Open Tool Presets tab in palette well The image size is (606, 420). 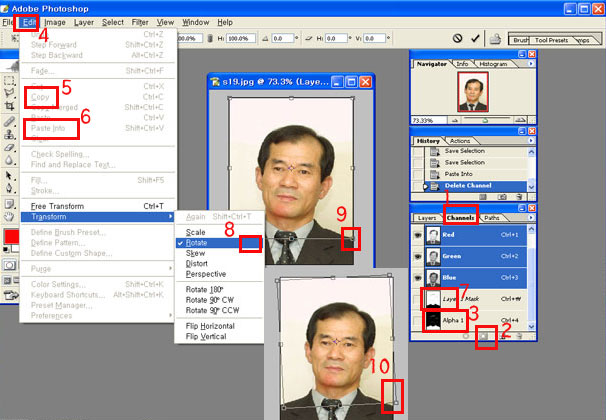[x=551, y=40]
